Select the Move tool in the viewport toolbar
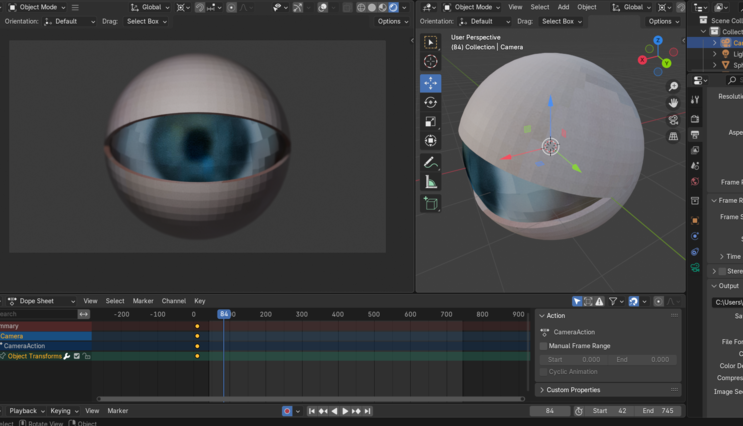The width and height of the screenshot is (743, 426). click(430, 83)
